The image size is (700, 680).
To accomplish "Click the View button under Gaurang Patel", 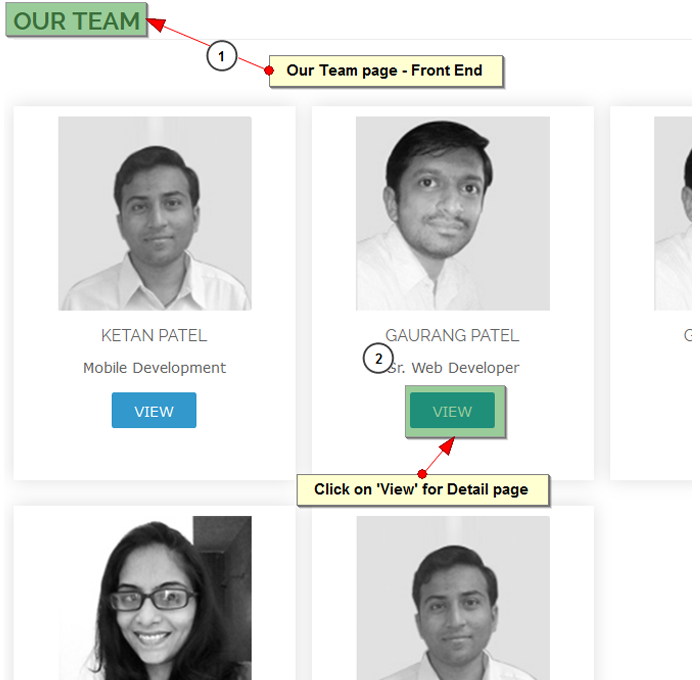I will [452, 410].
